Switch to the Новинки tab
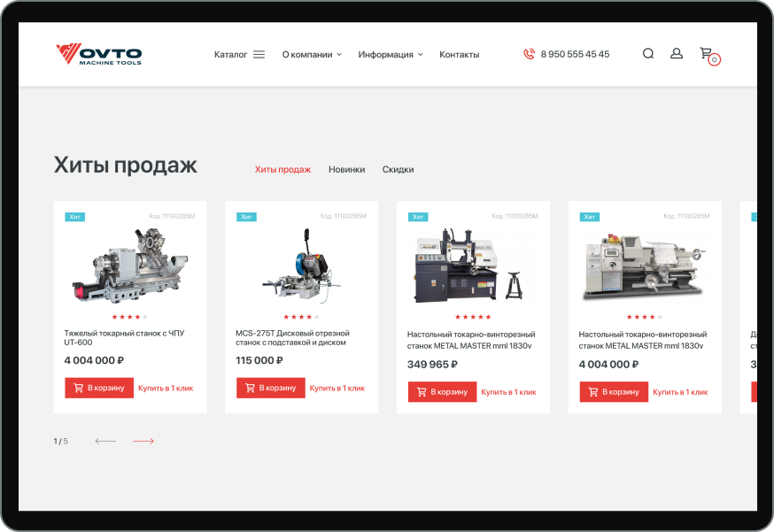 point(346,169)
